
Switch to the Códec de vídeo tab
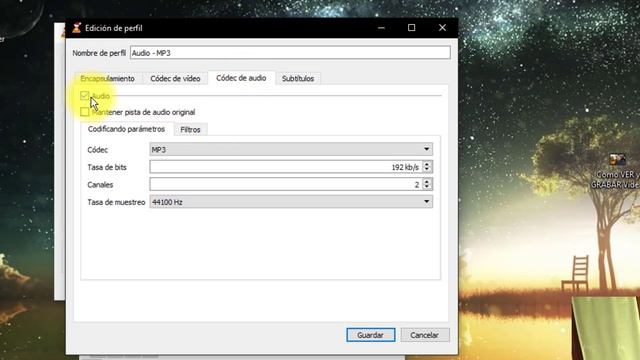click(x=175, y=78)
